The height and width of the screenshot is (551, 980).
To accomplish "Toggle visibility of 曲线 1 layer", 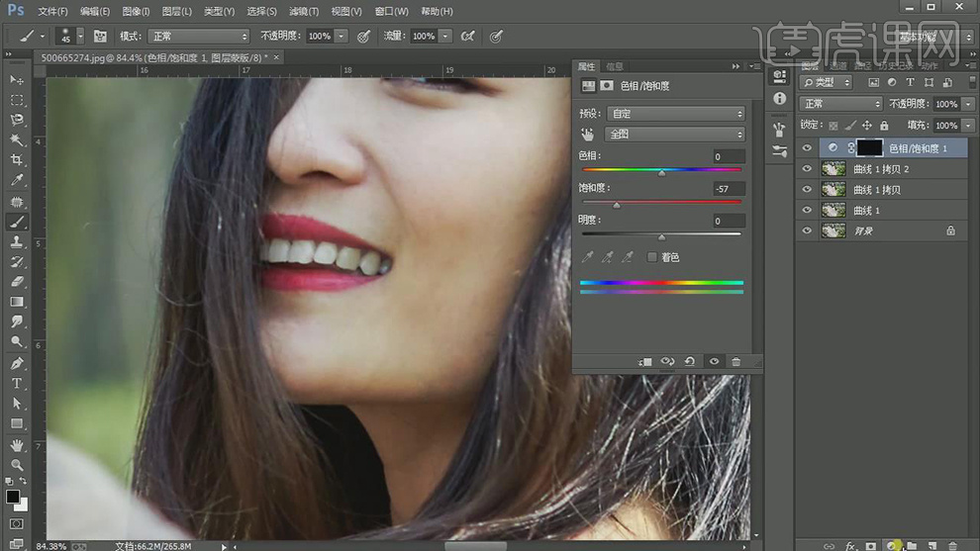I will click(807, 210).
